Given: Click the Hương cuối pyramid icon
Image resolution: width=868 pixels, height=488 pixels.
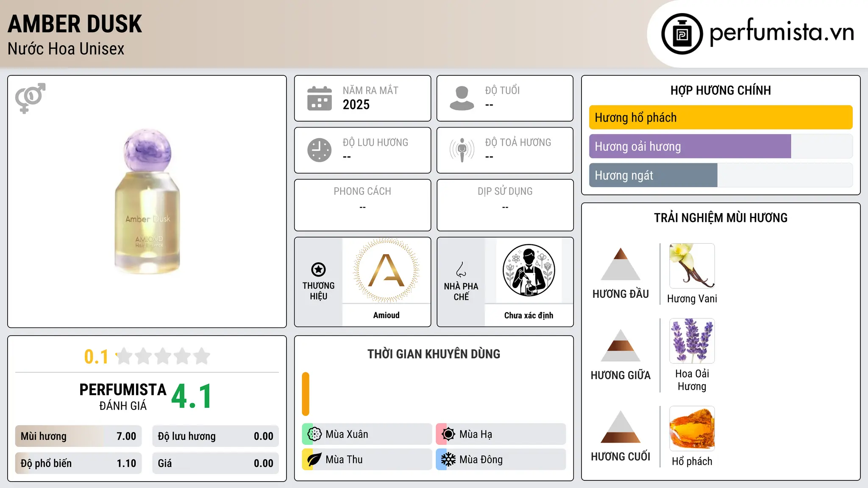Looking at the screenshot, I should [620, 427].
